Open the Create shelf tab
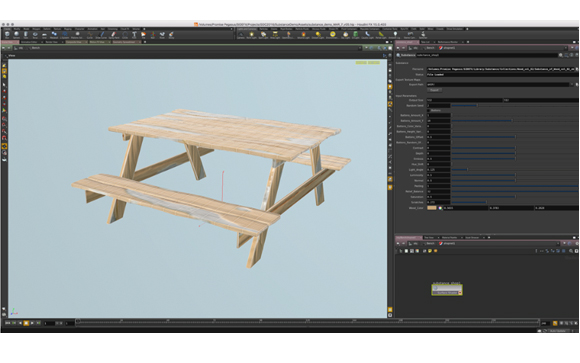Screen dimensions: 580x363 coord(7,28)
